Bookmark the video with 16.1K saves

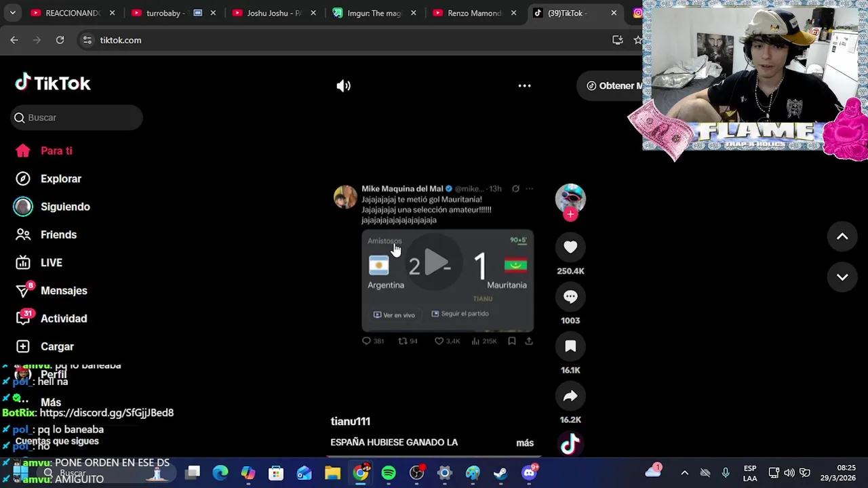click(x=570, y=346)
